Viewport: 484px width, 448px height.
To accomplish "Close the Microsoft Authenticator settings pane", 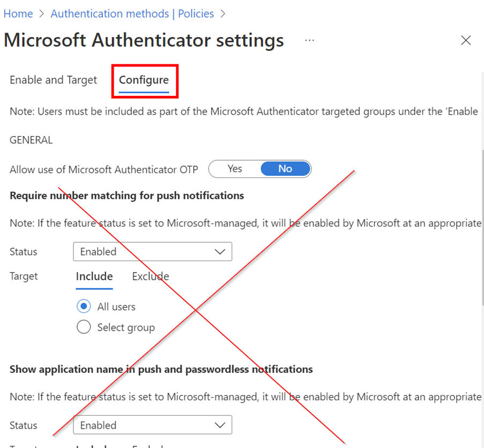I will [x=466, y=41].
